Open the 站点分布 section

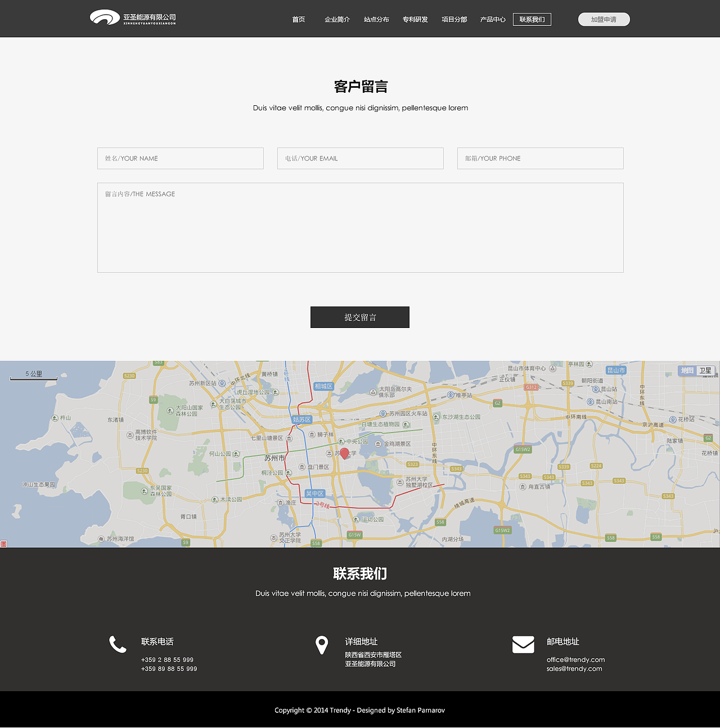(376, 19)
